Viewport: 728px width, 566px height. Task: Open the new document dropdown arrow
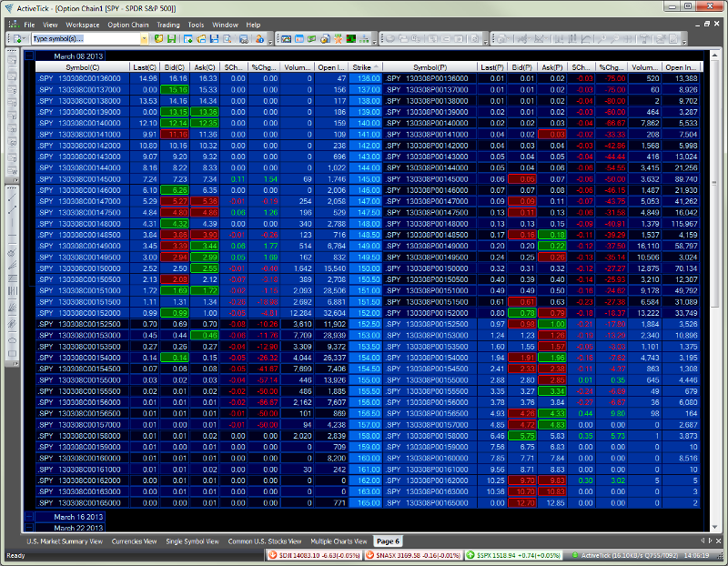pos(24,39)
